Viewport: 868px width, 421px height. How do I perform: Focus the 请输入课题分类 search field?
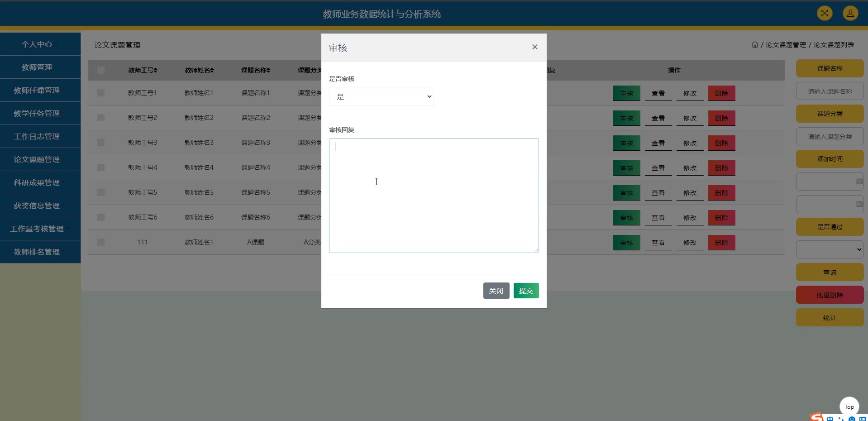(830, 136)
